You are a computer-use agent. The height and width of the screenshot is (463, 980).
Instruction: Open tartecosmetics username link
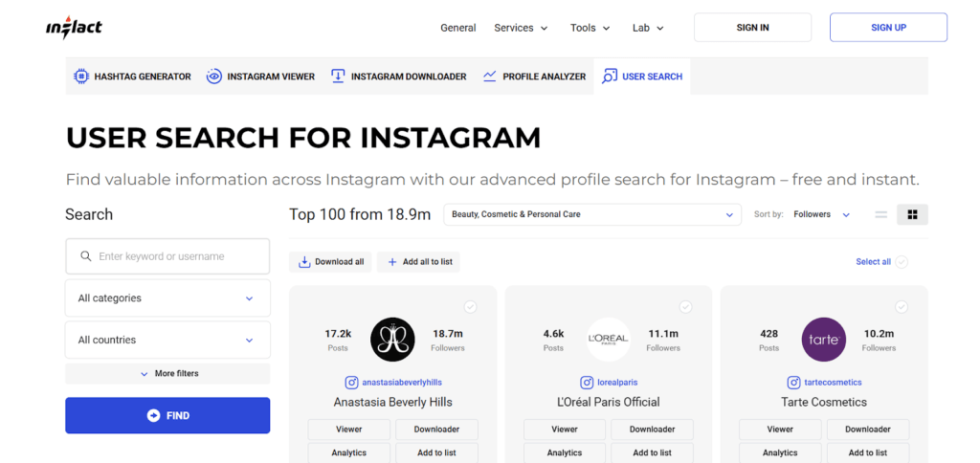click(x=834, y=383)
